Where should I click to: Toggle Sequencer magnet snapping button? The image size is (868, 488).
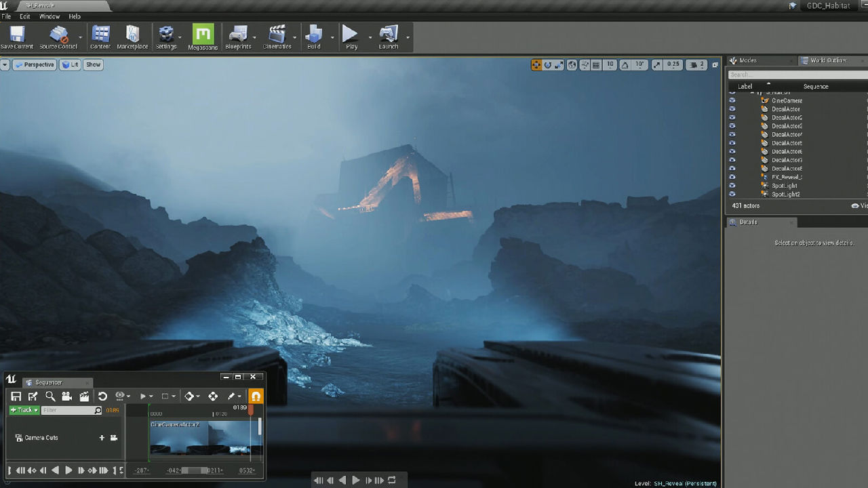coord(256,396)
